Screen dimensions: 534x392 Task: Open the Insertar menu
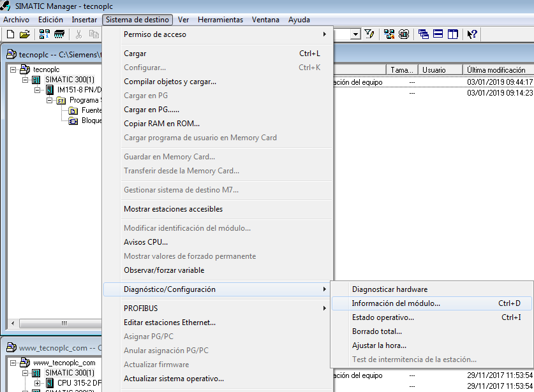[x=84, y=20]
